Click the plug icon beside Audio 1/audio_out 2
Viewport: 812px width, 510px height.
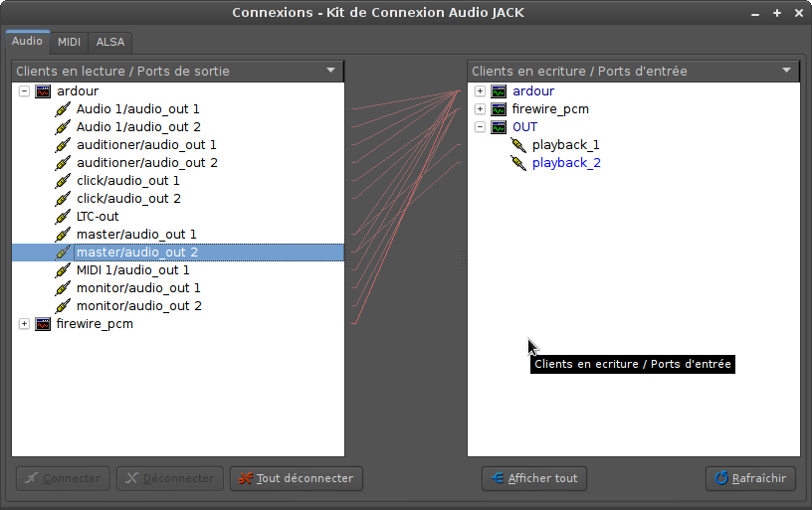(x=63, y=127)
